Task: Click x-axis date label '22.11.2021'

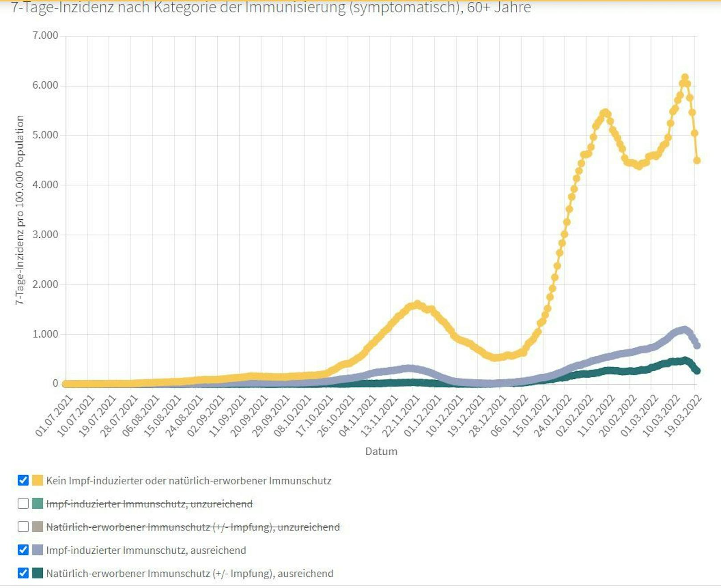Action: (400, 415)
